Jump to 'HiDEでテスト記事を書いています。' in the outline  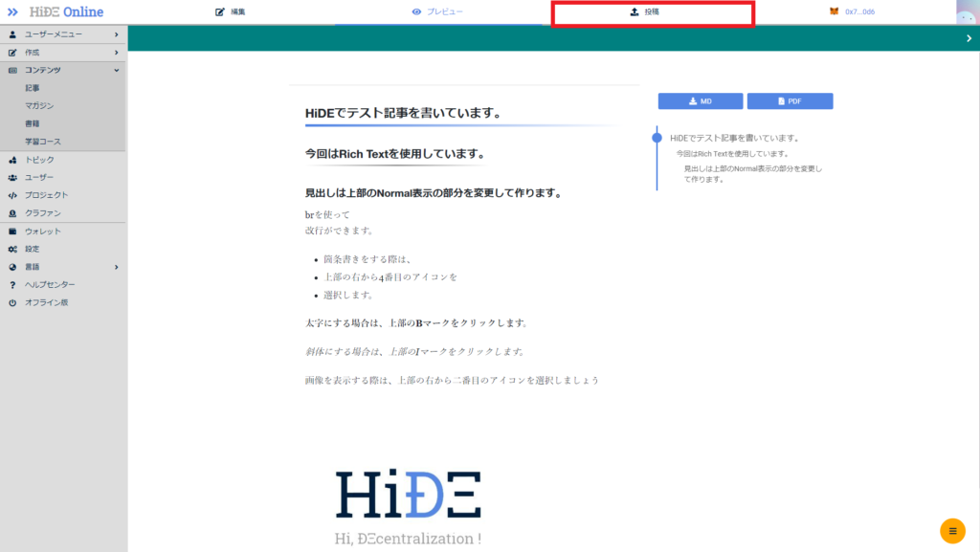coord(734,138)
